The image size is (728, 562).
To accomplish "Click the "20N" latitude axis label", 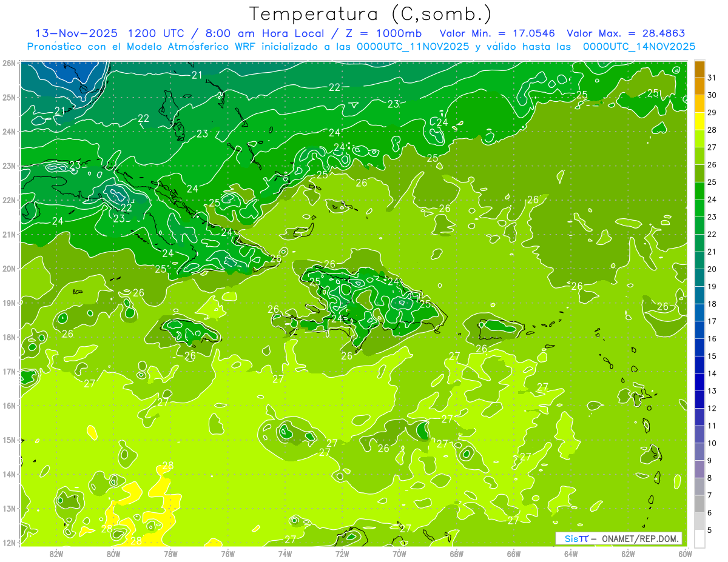I will coord(8,269).
